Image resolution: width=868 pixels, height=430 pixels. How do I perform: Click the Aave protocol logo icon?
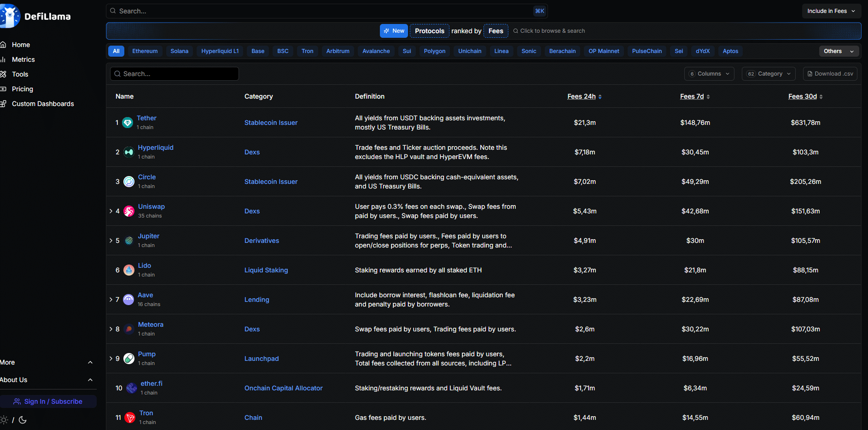(128, 300)
